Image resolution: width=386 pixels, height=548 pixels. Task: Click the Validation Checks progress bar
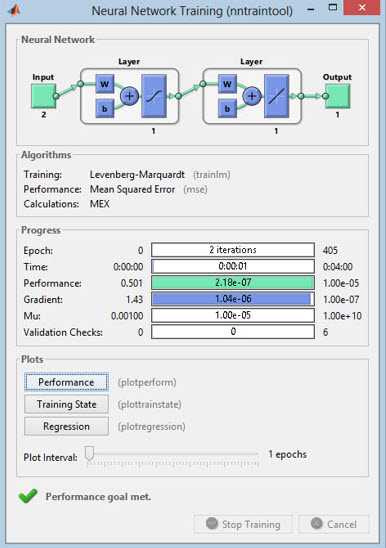tap(233, 332)
